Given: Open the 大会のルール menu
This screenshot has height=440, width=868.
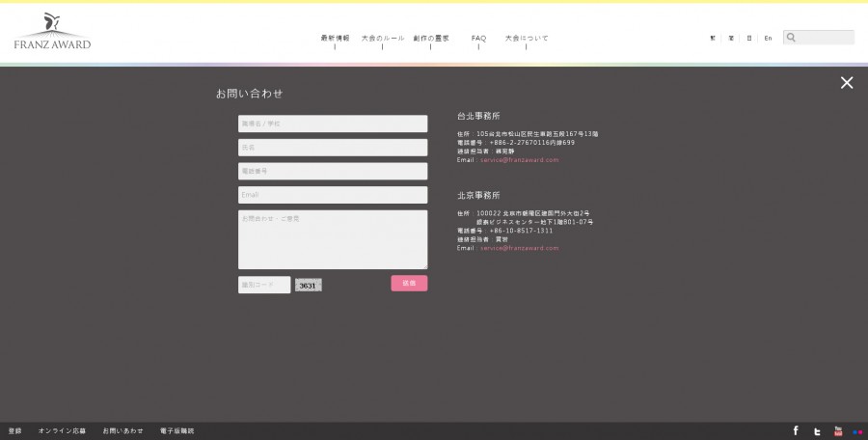Looking at the screenshot, I should [383, 39].
